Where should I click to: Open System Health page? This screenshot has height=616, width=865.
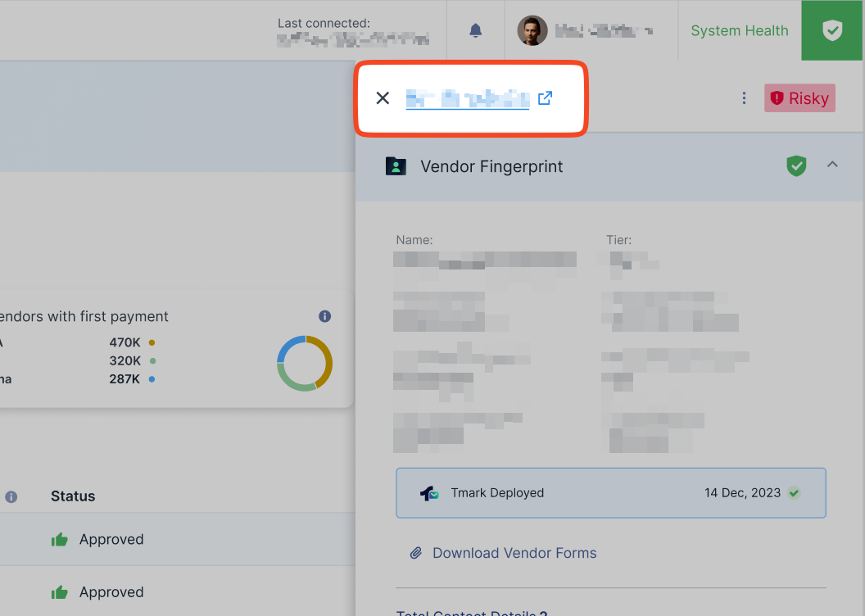coord(739,30)
